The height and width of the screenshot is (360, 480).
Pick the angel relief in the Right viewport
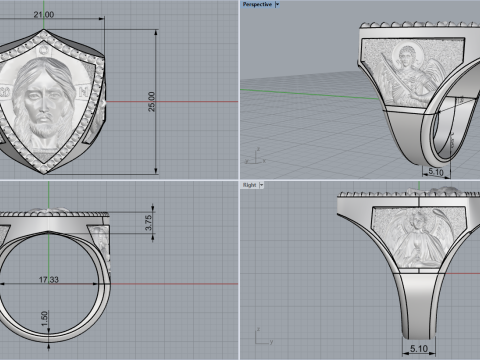(418, 237)
